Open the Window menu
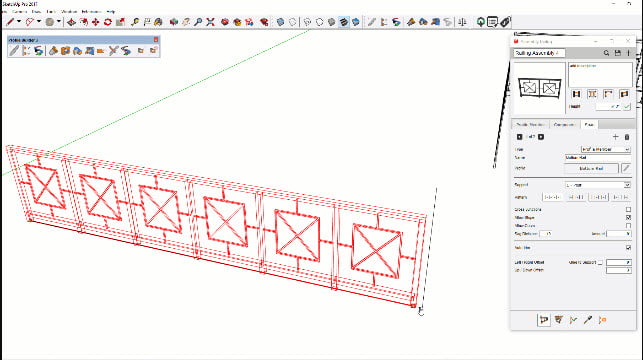This screenshot has height=360, width=643. coord(69,11)
